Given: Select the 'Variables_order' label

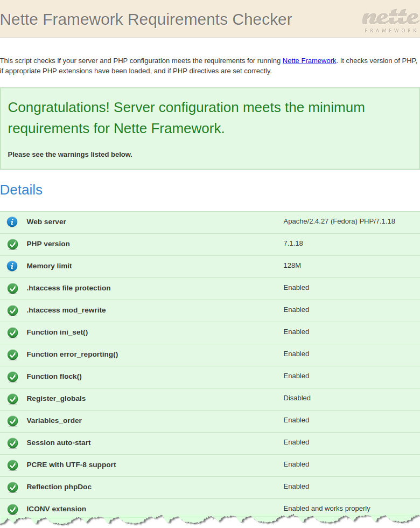Looking at the screenshot, I should coord(54,421).
